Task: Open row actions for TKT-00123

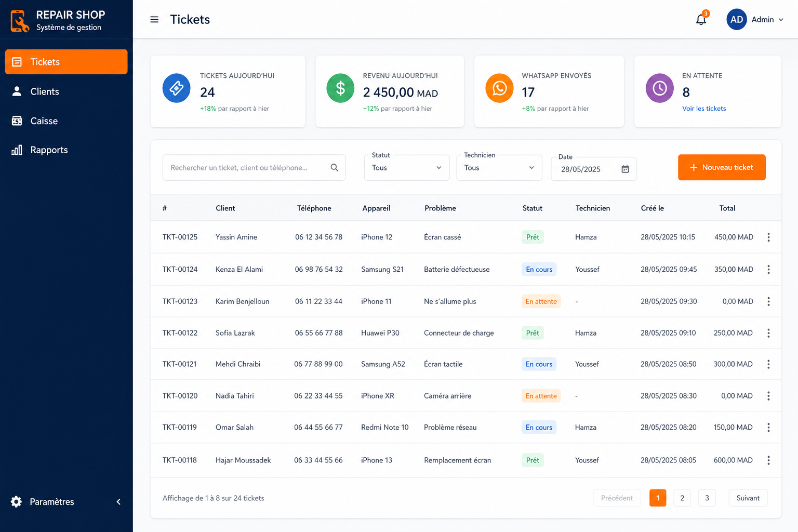Action: [x=768, y=301]
